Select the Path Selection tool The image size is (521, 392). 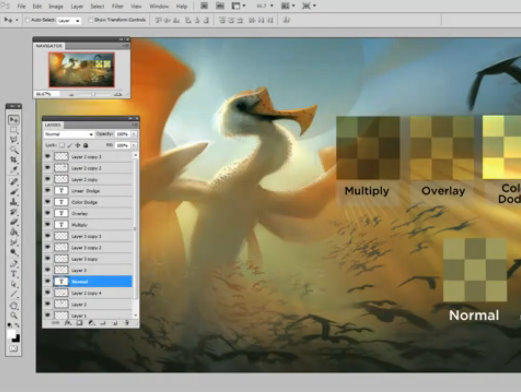[x=14, y=284]
